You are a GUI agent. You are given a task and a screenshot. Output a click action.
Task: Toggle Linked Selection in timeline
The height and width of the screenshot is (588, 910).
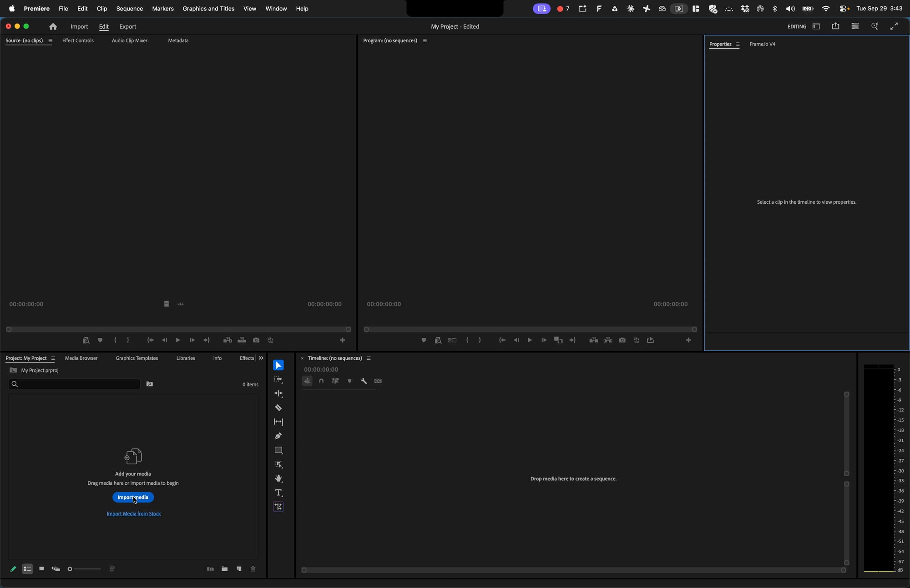[335, 381]
